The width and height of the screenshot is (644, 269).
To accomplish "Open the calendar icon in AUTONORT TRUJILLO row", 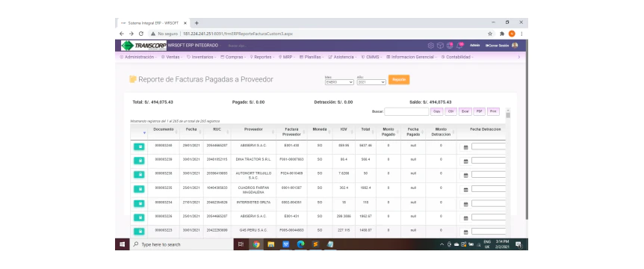I will [465, 175].
